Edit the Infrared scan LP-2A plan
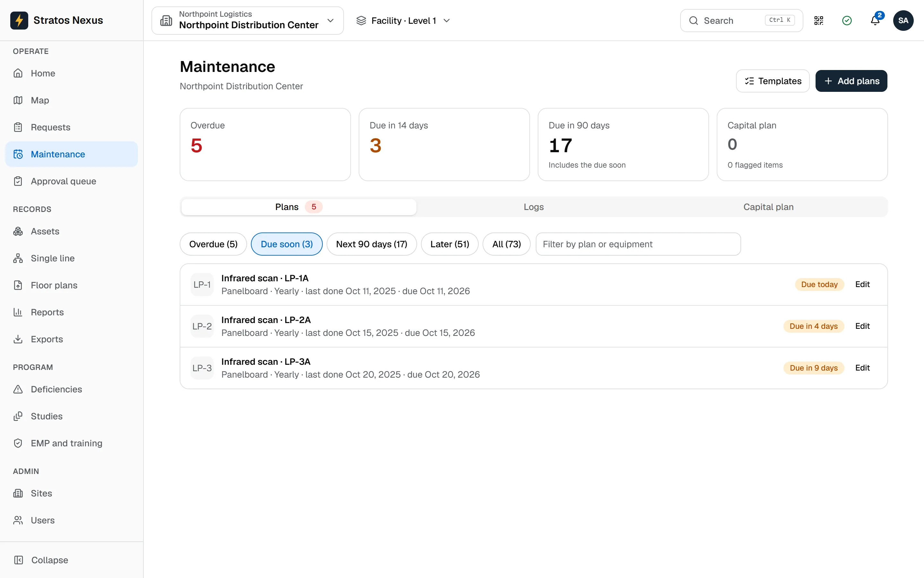This screenshot has height=578, width=924. click(x=862, y=326)
